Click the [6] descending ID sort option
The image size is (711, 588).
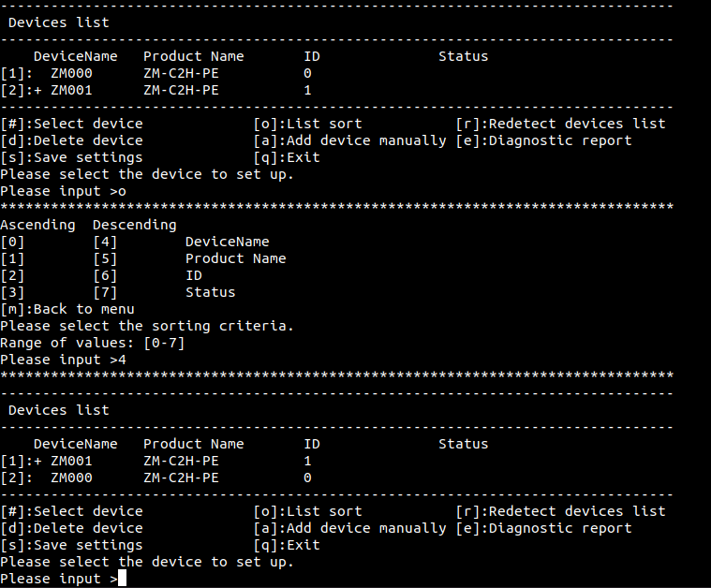(105, 275)
